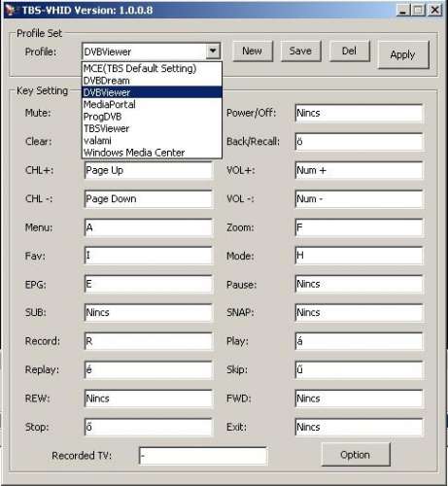Click the Profile combo box text DVBViewer
Screen dimensions: 448x486
[x=108, y=52]
